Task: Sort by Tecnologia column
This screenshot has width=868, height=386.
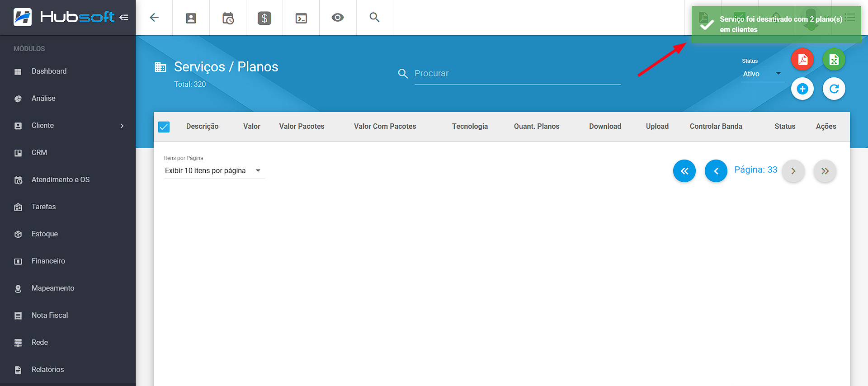Action: 470,127
